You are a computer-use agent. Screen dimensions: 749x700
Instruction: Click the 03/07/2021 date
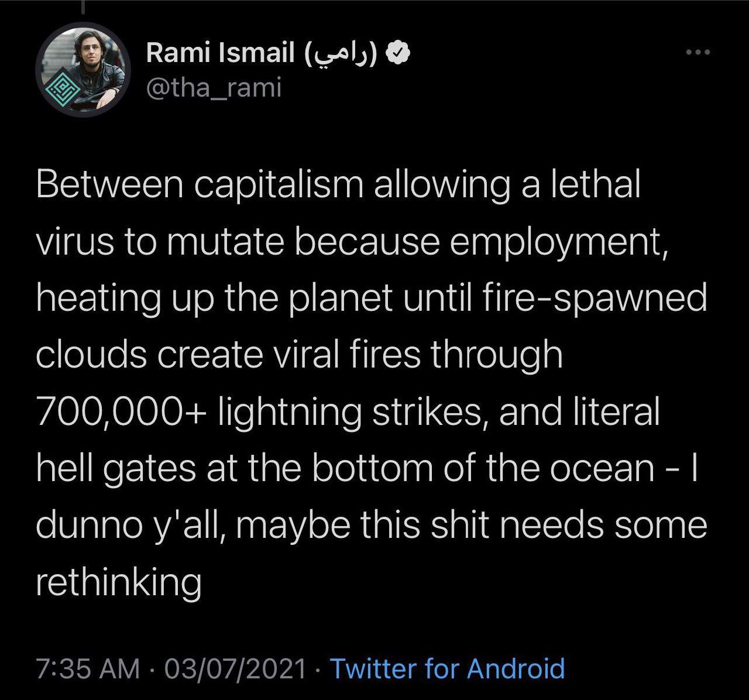pos(235,668)
